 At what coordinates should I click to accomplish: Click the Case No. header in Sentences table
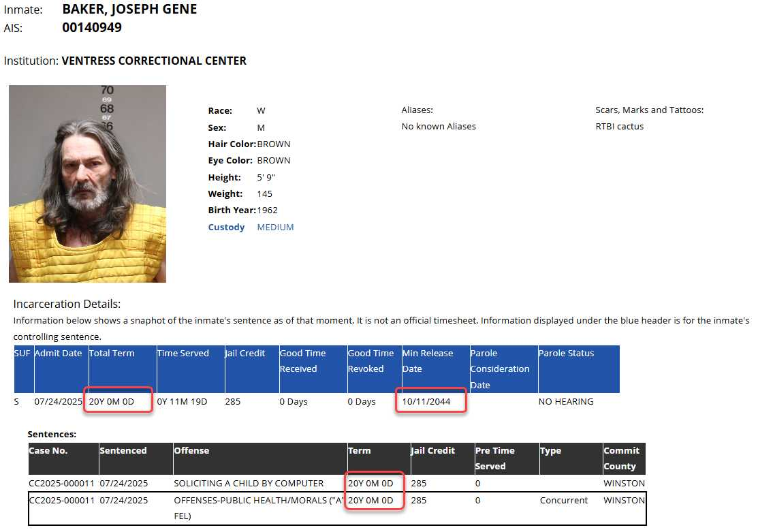(x=48, y=450)
